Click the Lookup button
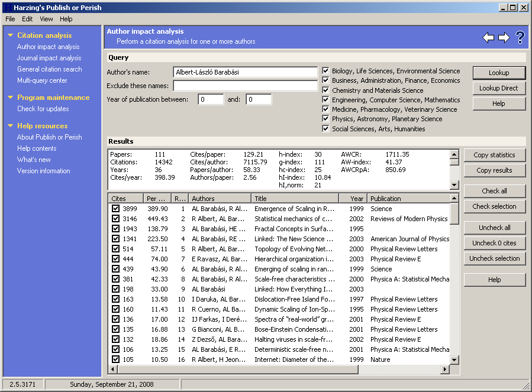 499,73
